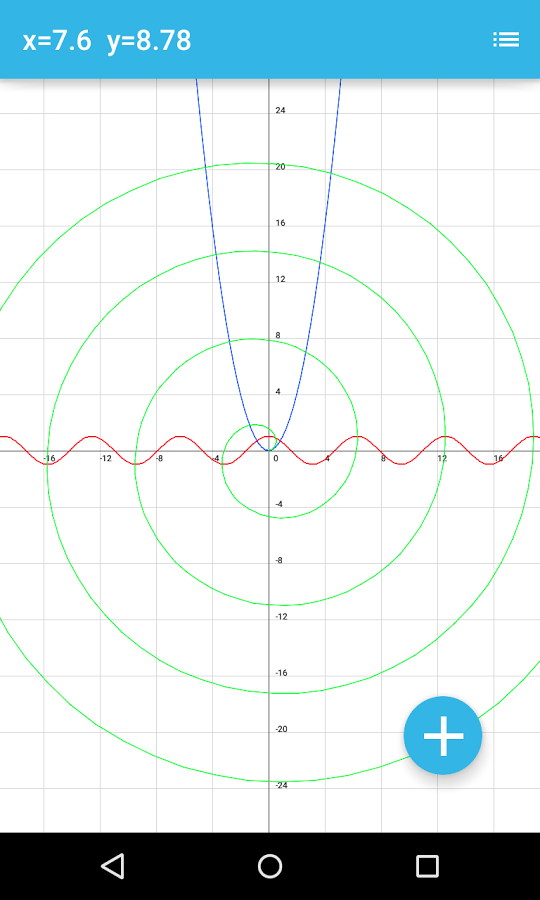This screenshot has height=900, width=540.
Task: Tap the x-axis label 16
Action: [498, 459]
